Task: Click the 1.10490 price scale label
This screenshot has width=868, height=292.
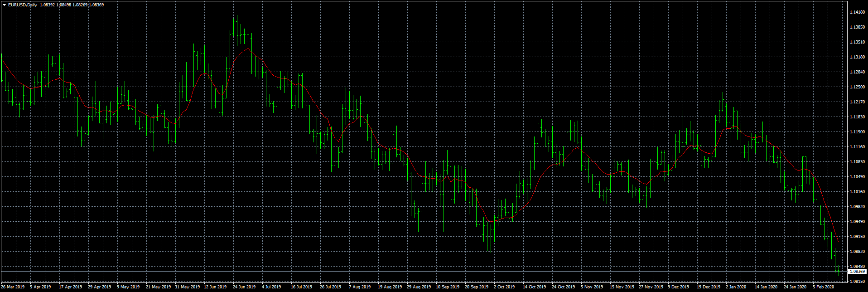Action: tap(857, 177)
